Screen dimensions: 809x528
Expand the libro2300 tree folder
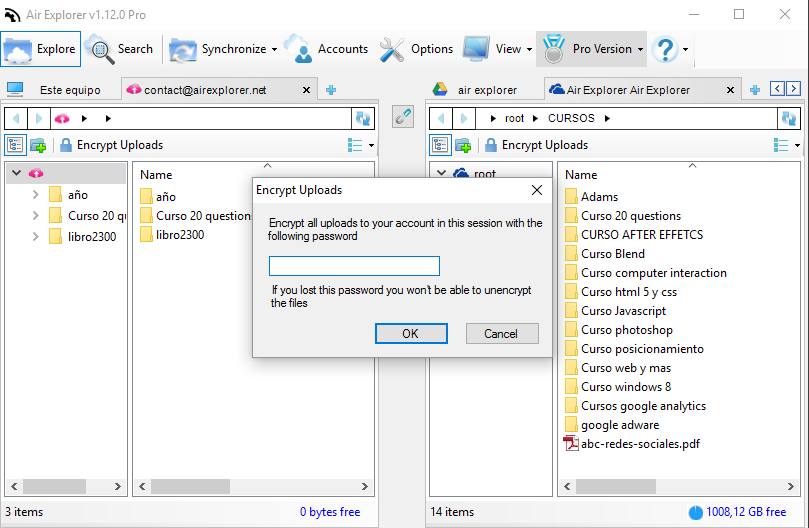click(x=36, y=237)
